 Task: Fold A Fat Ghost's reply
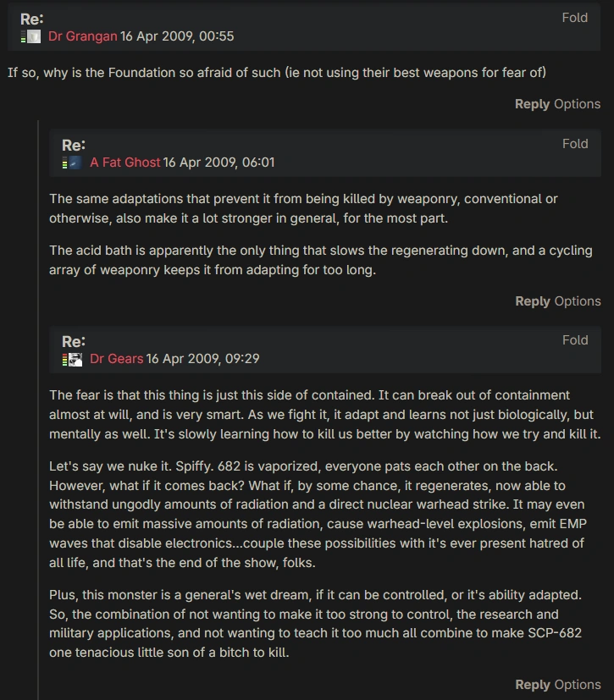point(575,144)
